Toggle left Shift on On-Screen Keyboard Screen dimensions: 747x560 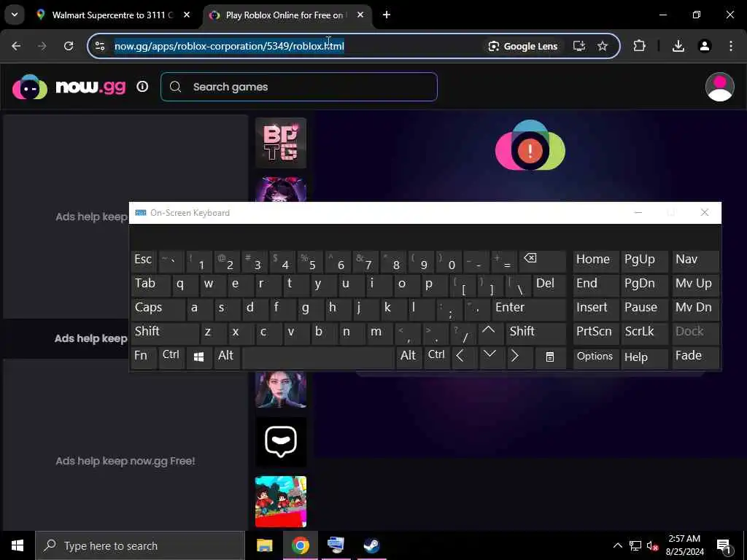tap(164, 332)
